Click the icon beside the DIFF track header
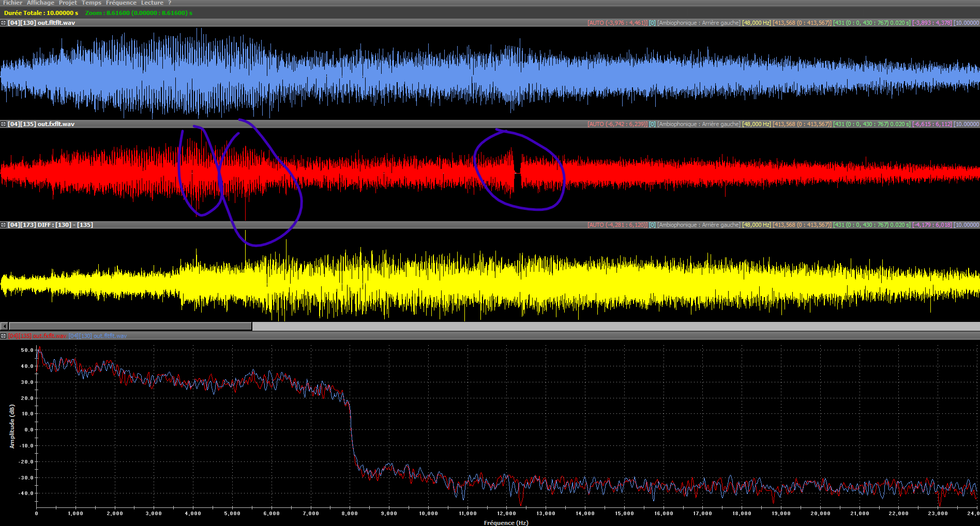The image size is (980, 526). coord(3,225)
